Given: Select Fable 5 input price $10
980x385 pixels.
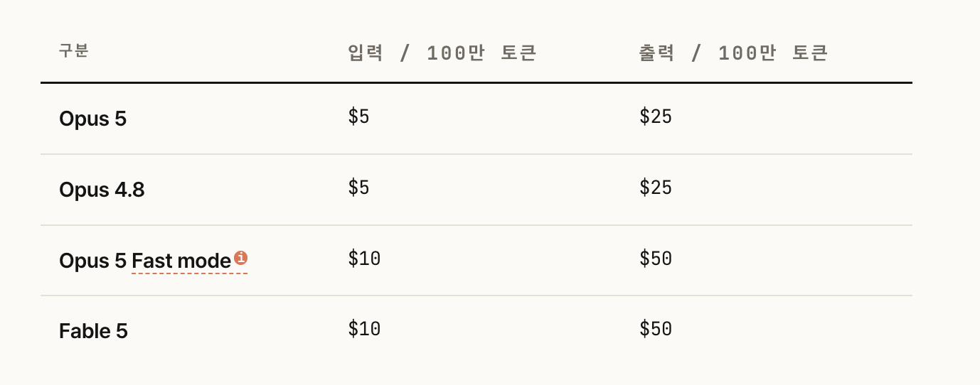Looking at the screenshot, I should click(x=364, y=329).
